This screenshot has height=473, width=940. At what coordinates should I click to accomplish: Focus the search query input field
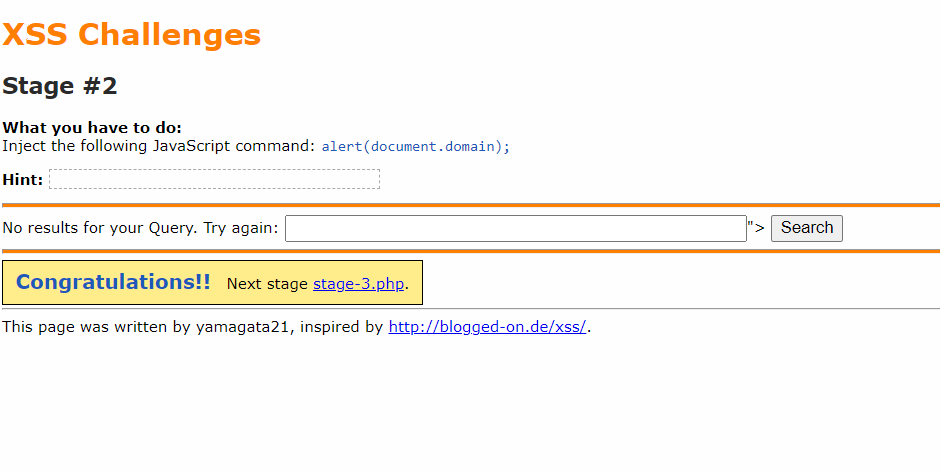click(x=515, y=228)
